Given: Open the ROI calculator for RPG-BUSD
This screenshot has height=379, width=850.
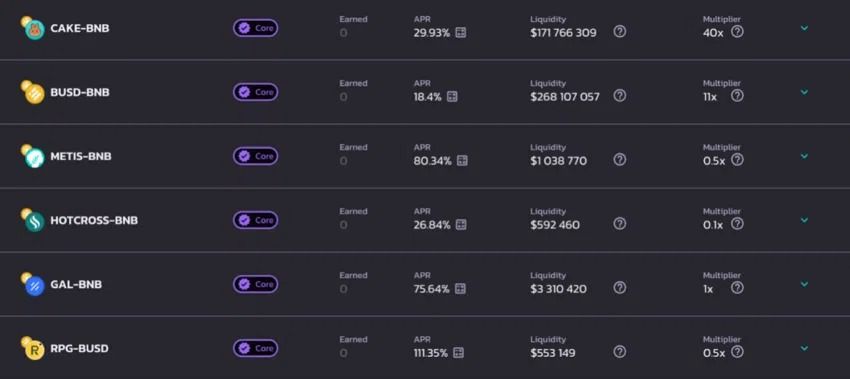Looking at the screenshot, I should click(458, 353).
